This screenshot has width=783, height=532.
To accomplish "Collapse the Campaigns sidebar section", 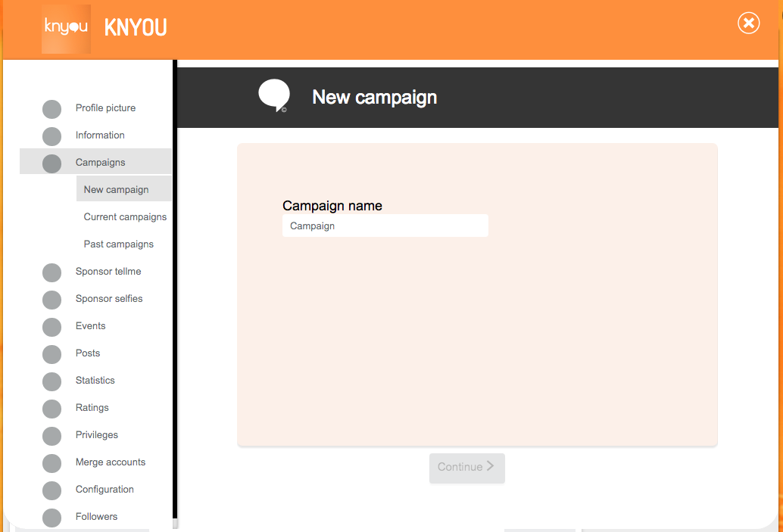I will coord(96,162).
